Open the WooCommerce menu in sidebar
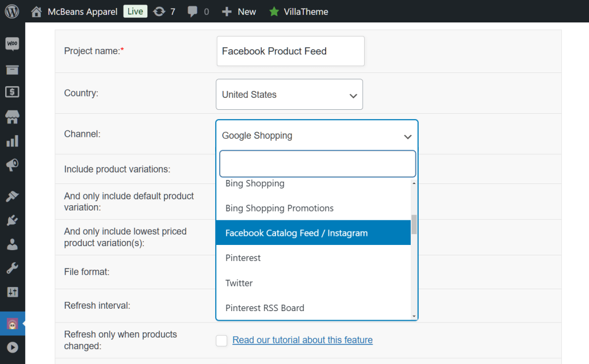The height and width of the screenshot is (364, 589). (x=12, y=43)
